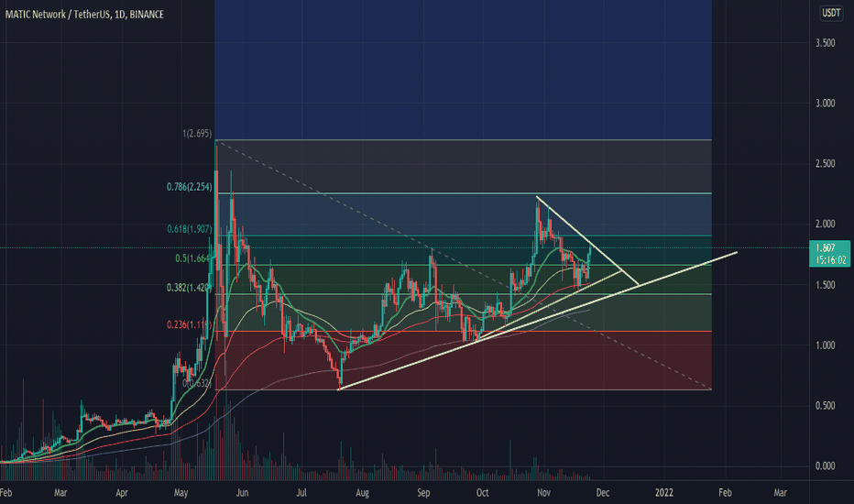Click the 0.000 price axis label
854x504 pixels.
(825, 466)
